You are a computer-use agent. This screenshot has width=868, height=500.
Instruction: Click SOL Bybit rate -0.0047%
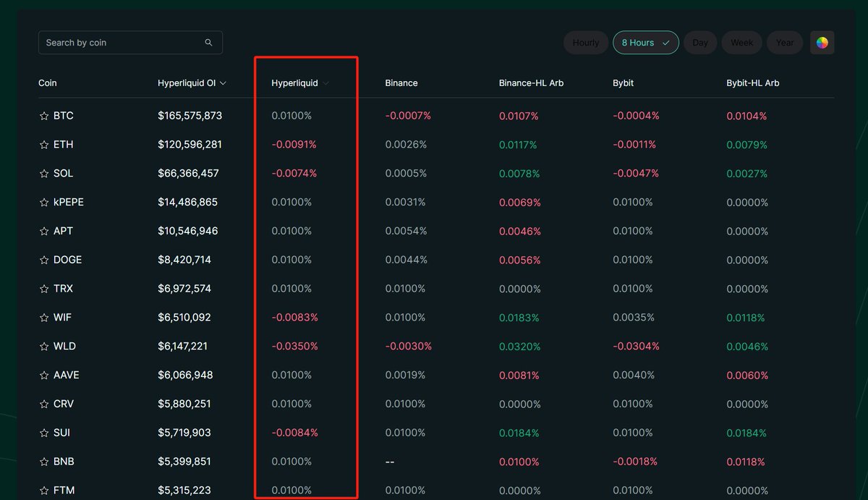point(636,174)
